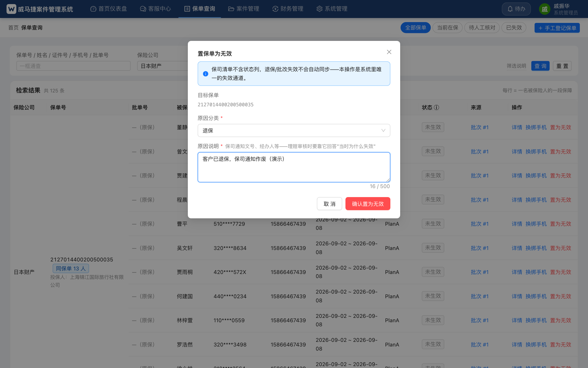The width and height of the screenshot is (588, 368).
Task: Click the 重置 reset button
Action: (x=562, y=66)
